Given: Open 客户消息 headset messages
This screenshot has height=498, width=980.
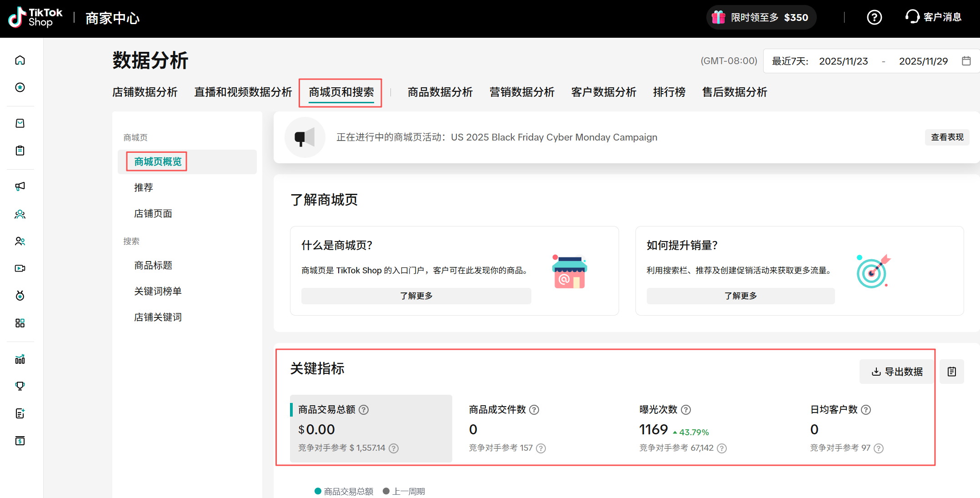Looking at the screenshot, I should pos(933,17).
